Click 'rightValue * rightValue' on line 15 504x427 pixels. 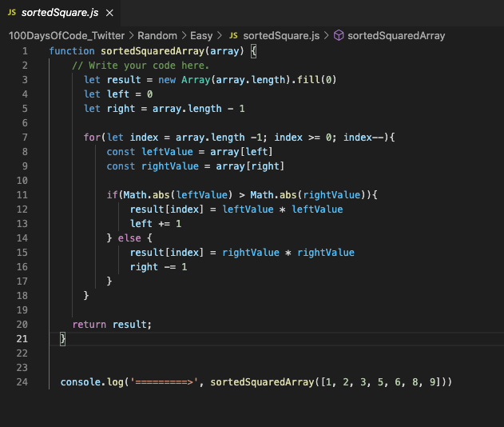coord(288,253)
